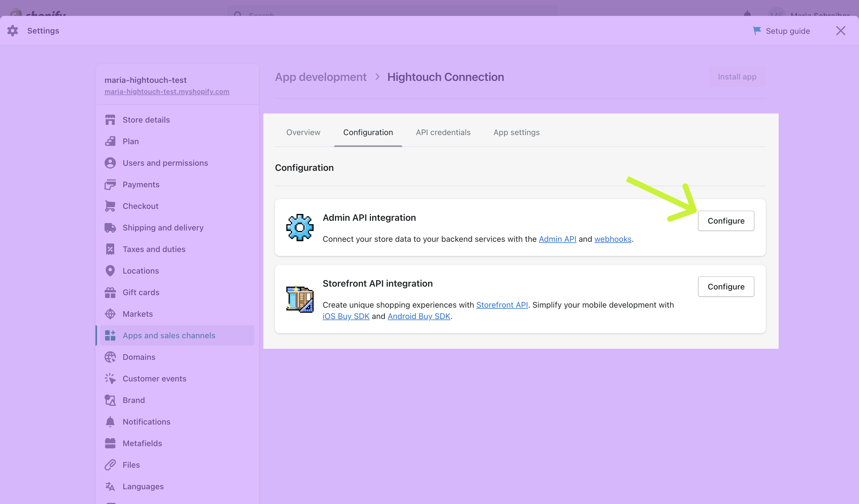Click the Store details shop icon
Image resolution: width=859 pixels, height=504 pixels.
pyautogui.click(x=110, y=120)
